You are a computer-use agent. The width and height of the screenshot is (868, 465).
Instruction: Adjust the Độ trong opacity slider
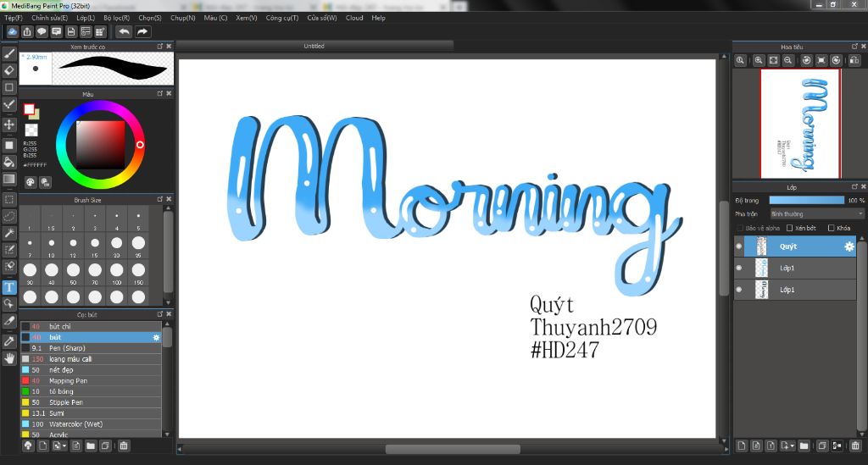(807, 200)
